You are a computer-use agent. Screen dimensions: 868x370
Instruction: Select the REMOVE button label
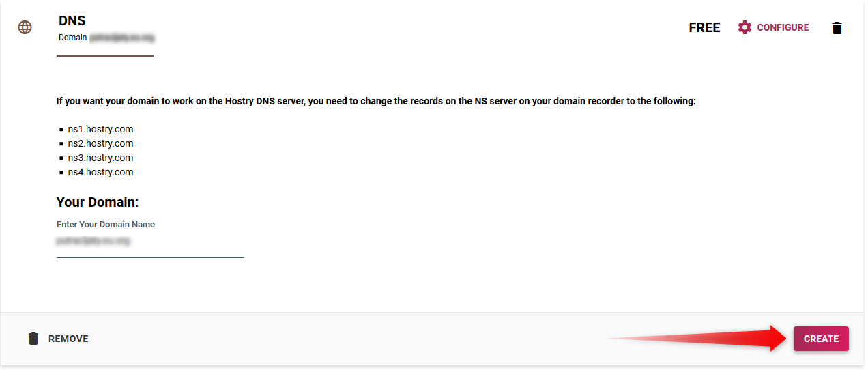[x=68, y=339]
